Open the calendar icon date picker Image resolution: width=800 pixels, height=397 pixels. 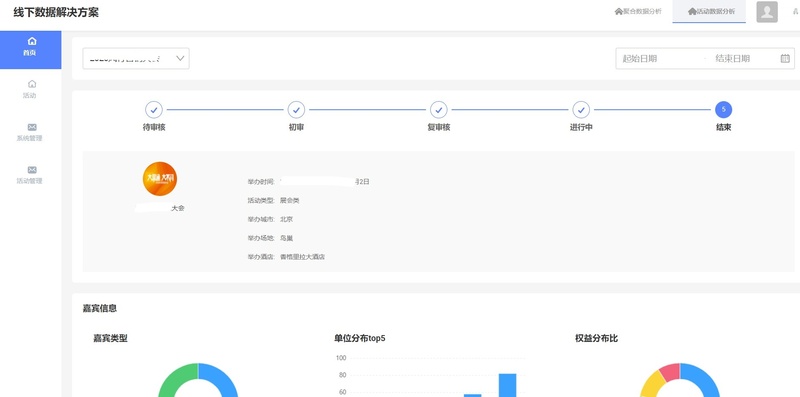pyautogui.click(x=785, y=58)
